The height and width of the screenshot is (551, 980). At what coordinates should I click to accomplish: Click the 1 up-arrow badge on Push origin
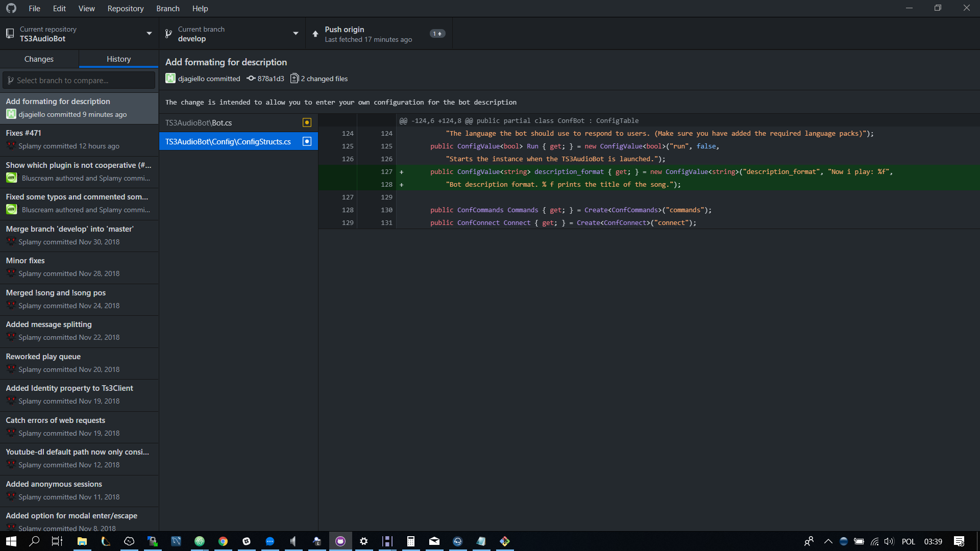tap(437, 33)
